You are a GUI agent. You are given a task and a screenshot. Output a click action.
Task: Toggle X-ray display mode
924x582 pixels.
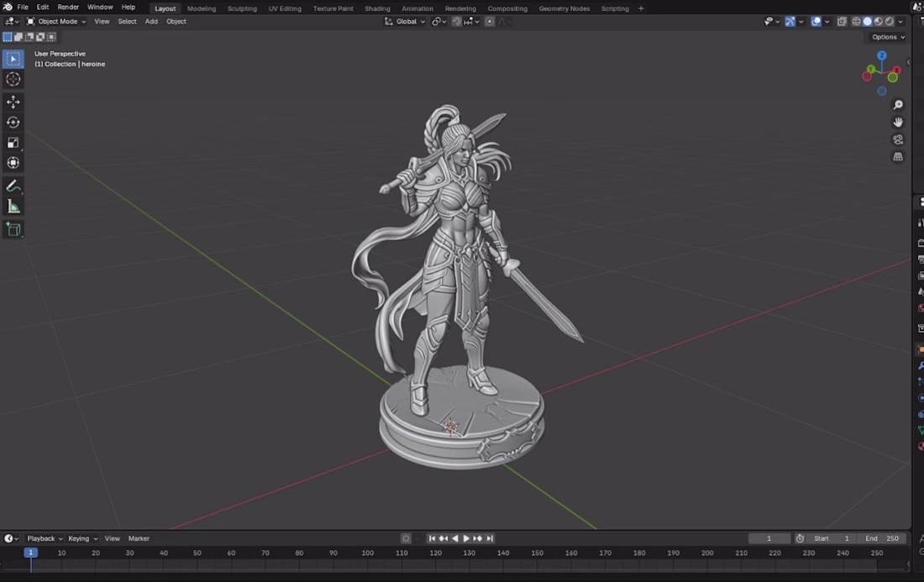pyautogui.click(x=842, y=22)
